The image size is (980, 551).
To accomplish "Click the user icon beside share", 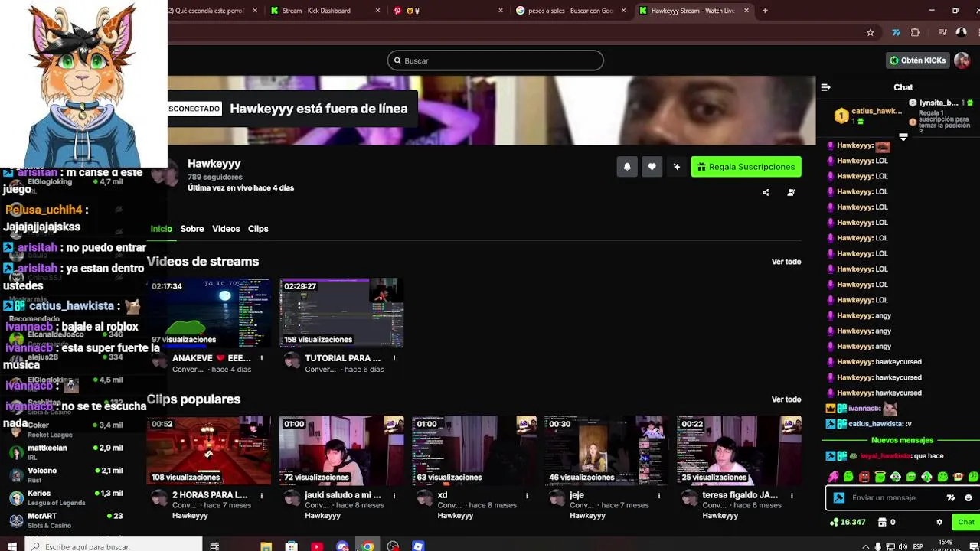I will coord(791,192).
